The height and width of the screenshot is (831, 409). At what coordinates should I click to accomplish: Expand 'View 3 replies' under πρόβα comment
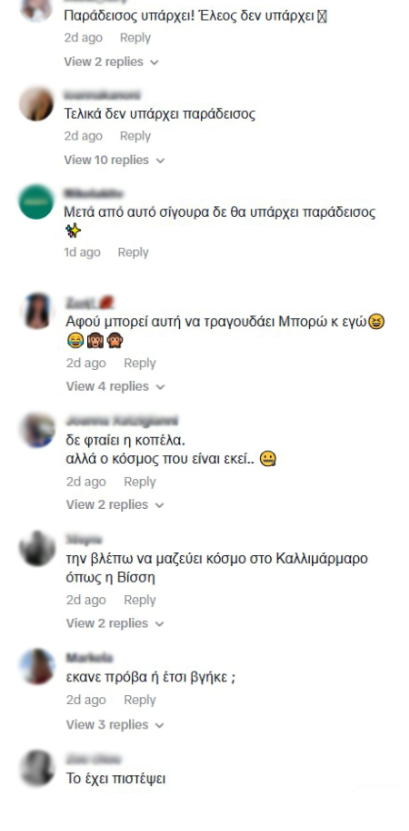pyautogui.click(x=115, y=724)
